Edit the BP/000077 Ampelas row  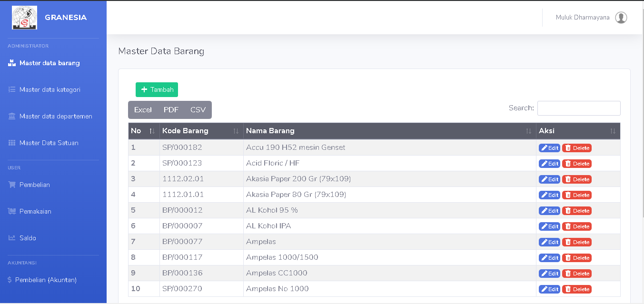tap(549, 242)
